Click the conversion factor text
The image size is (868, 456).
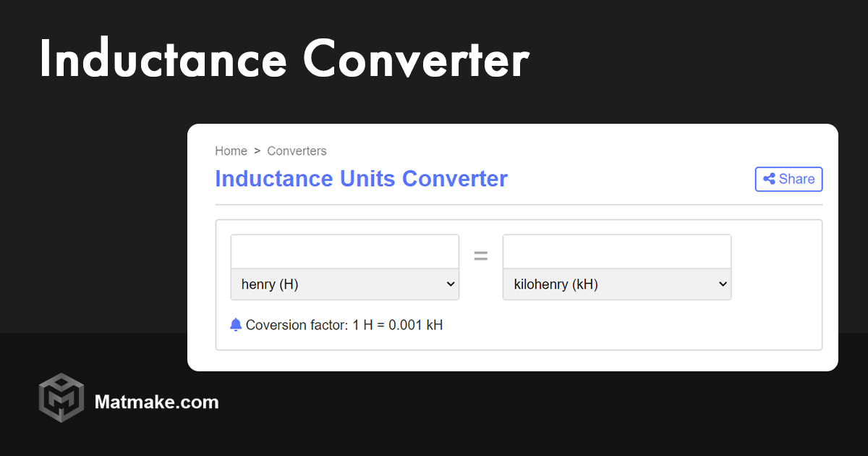click(344, 324)
